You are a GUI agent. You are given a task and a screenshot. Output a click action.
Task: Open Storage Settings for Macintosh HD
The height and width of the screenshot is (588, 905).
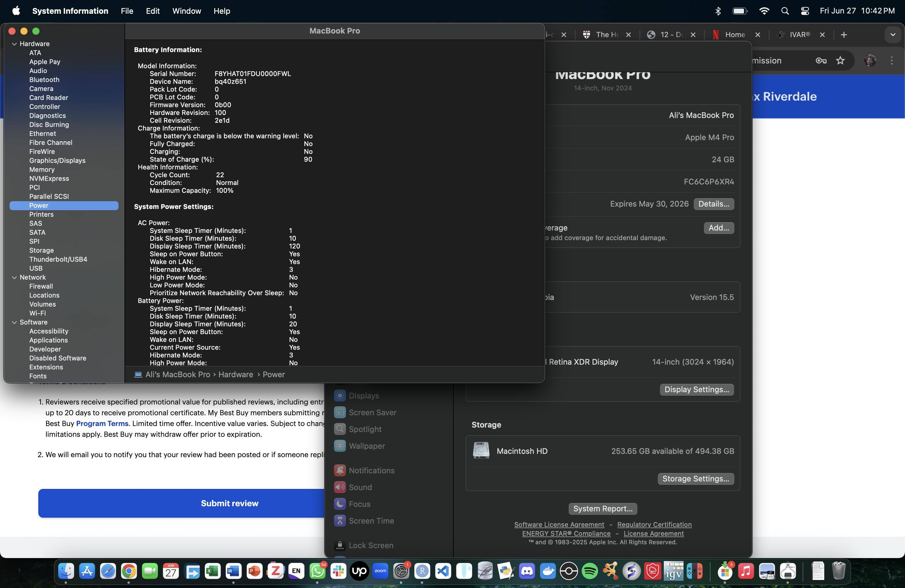695,478
